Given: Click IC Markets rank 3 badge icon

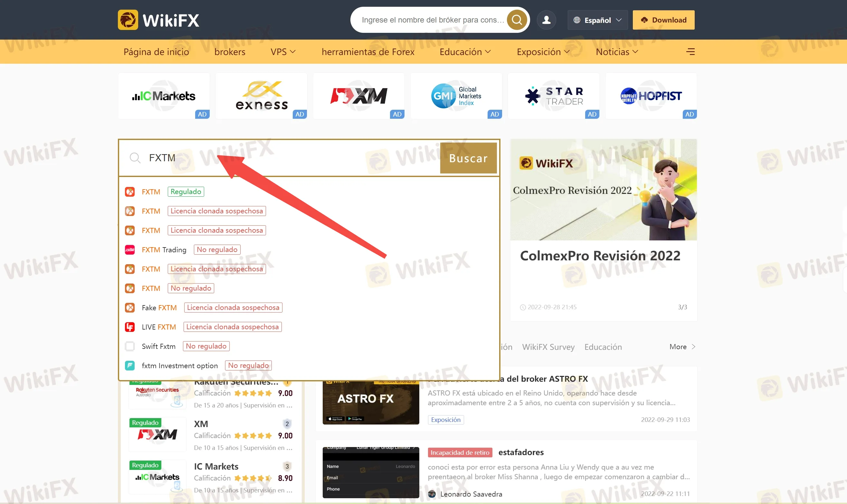Looking at the screenshot, I should [x=287, y=466].
